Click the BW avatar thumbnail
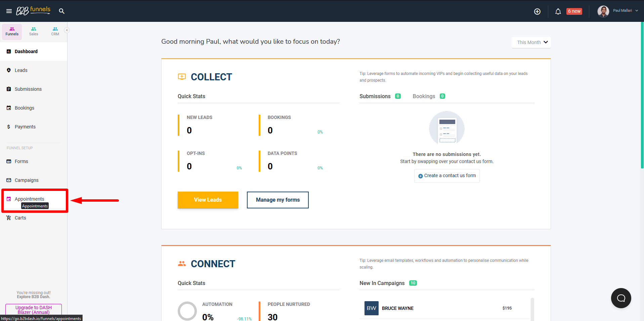This screenshot has width=644, height=321. [371, 308]
